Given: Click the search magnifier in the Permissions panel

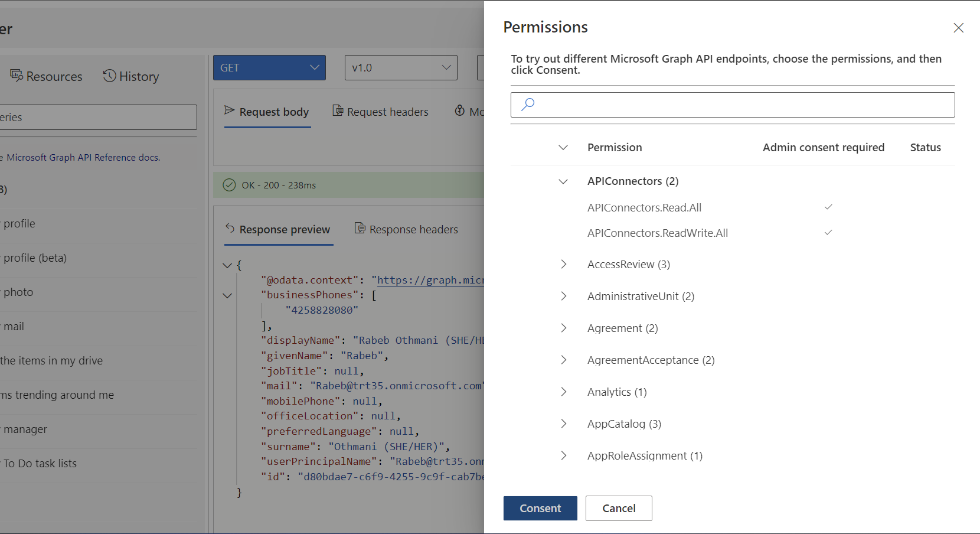Looking at the screenshot, I should click(527, 104).
